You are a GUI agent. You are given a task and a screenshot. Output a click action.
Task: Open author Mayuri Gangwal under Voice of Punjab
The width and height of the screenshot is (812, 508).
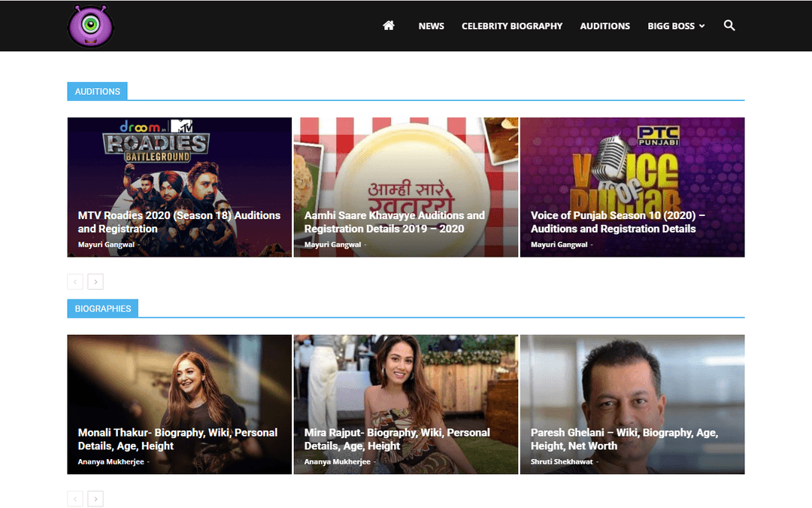coord(559,245)
